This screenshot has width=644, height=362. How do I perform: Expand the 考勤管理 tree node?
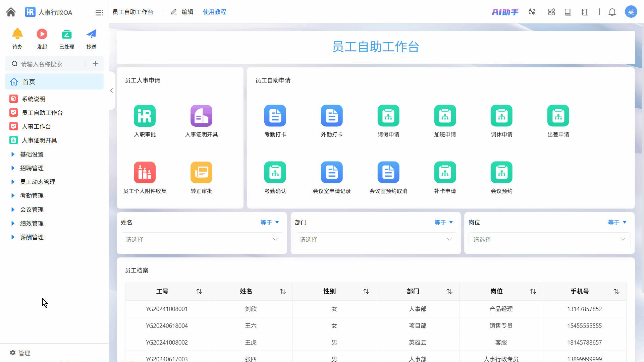(x=13, y=196)
